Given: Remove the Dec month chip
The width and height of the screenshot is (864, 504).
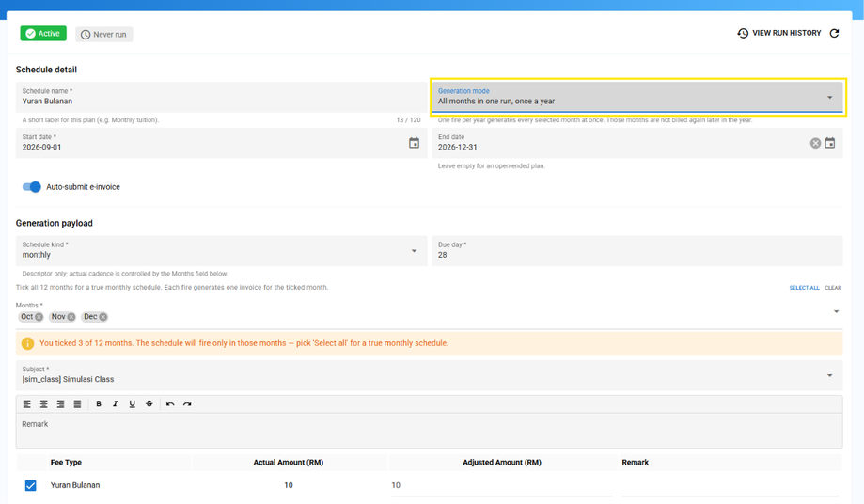Looking at the screenshot, I should pyautogui.click(x=103, y=317).
